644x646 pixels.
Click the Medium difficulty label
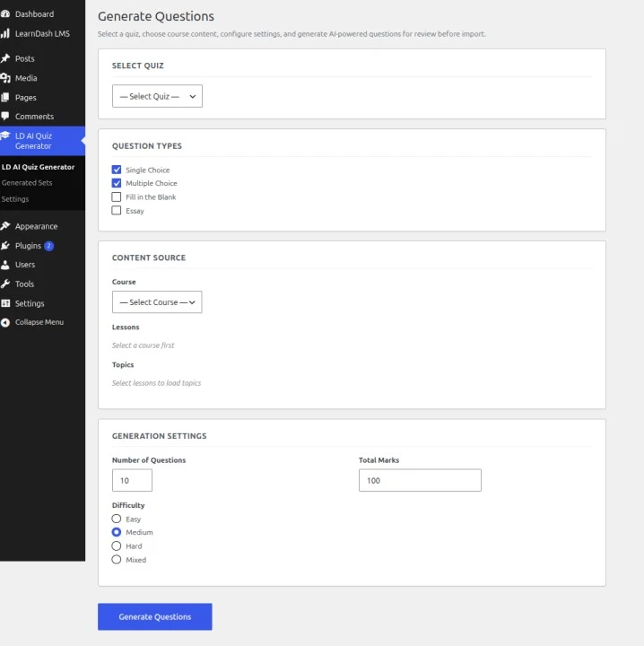pyautogui.click(x=139, y=532)
